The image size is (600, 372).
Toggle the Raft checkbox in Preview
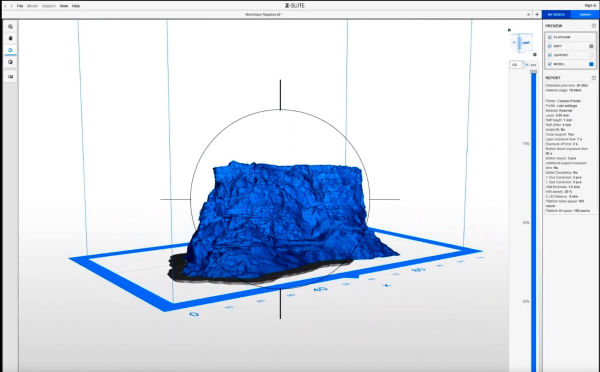(x=549, y=46)
